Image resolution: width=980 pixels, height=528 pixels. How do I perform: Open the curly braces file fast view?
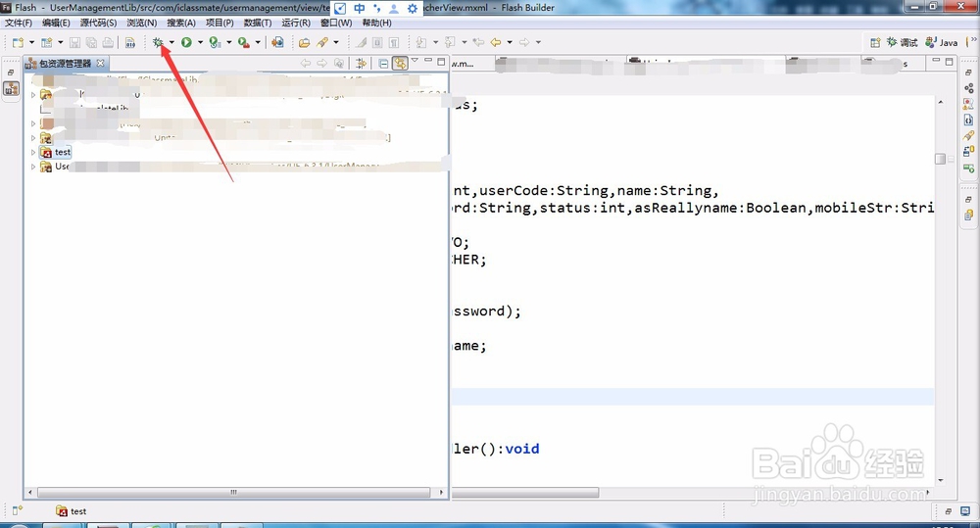[969, 120]
